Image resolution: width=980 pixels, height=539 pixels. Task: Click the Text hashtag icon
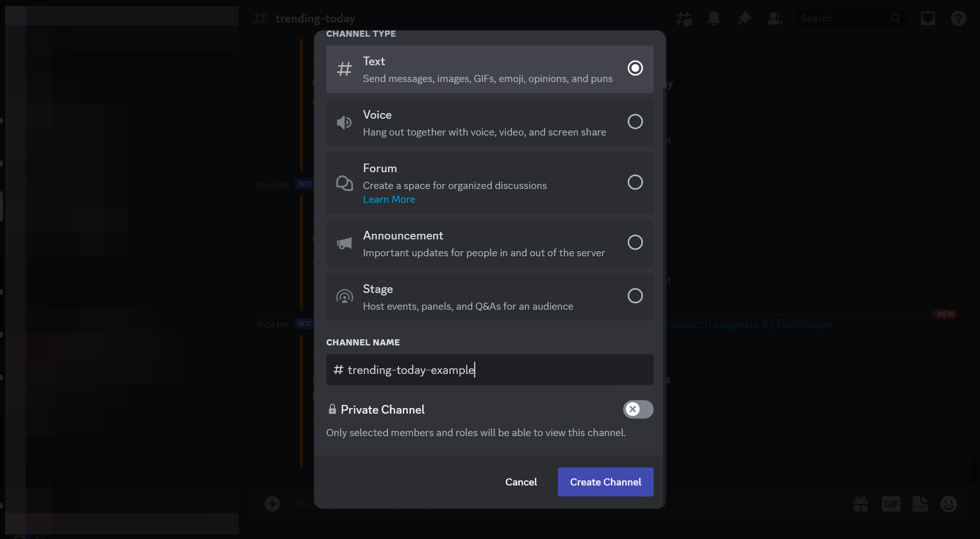click(344, 69)
